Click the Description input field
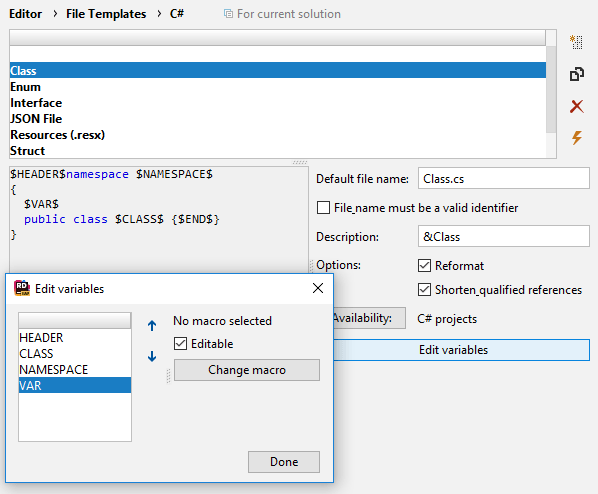 click(503, 236)
